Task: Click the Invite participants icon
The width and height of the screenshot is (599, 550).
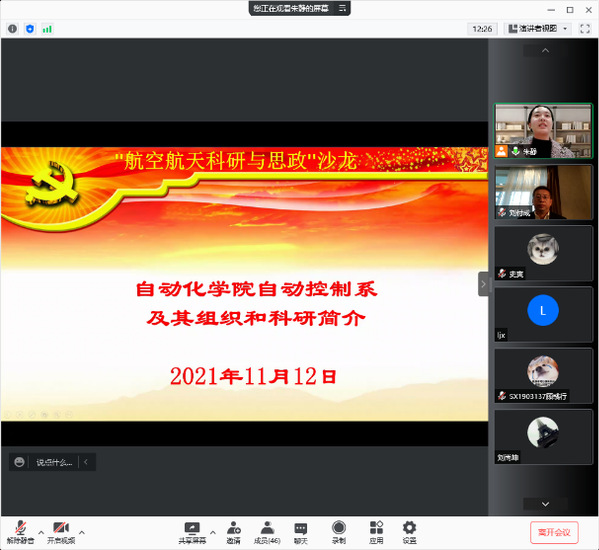Action: pyautogui.click(x=233, y=533)
